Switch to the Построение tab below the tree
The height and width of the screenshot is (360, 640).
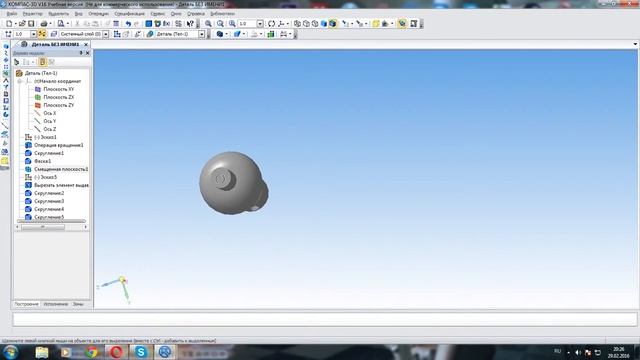pyautogui.click(x=26, y=304)
